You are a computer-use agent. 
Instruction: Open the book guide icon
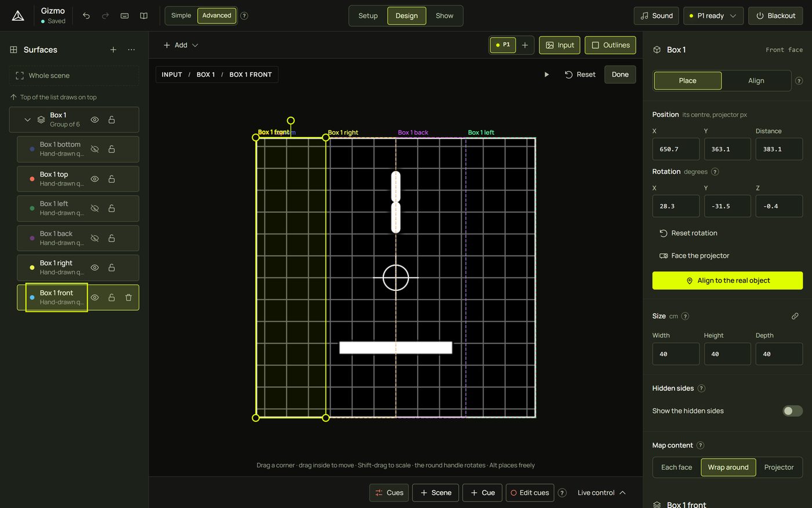(144, 16)
